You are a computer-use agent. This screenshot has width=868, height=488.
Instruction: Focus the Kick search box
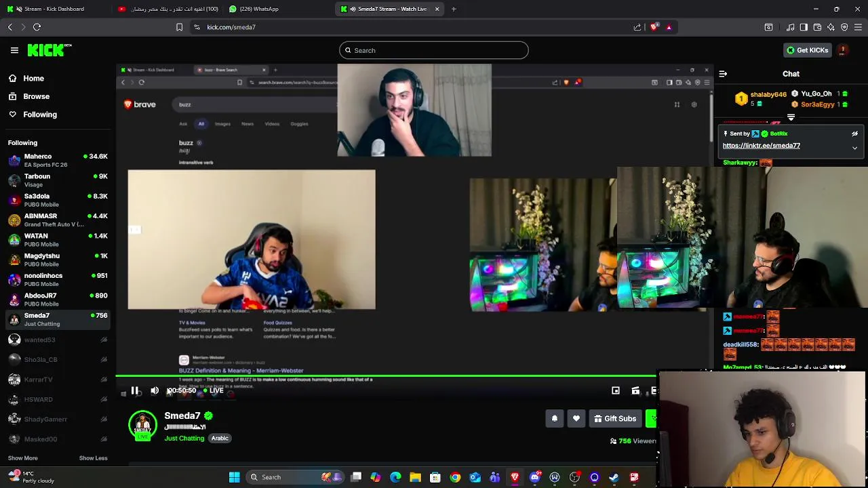pyautogui.click(x=434, y=50)
